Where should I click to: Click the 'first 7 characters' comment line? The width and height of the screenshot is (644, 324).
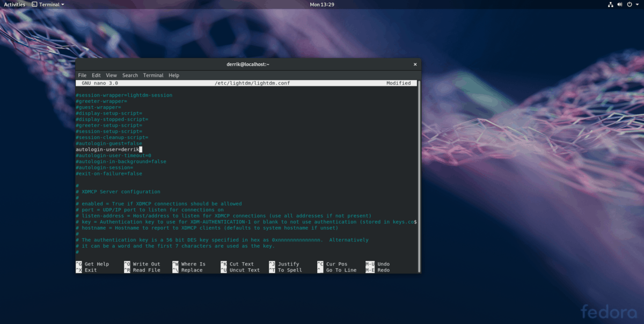[175, 246]
